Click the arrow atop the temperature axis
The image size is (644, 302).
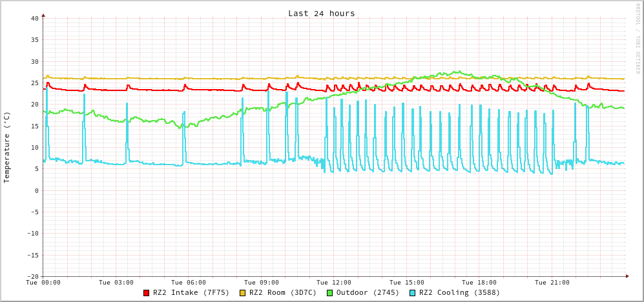[x=43, y=14]
